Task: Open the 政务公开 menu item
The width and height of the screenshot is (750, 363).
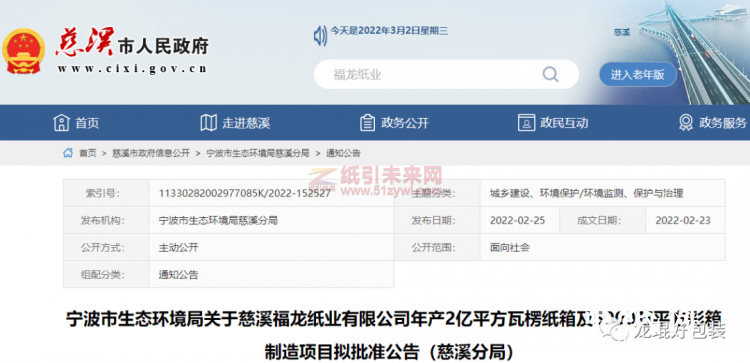Action: click(405, 123)
